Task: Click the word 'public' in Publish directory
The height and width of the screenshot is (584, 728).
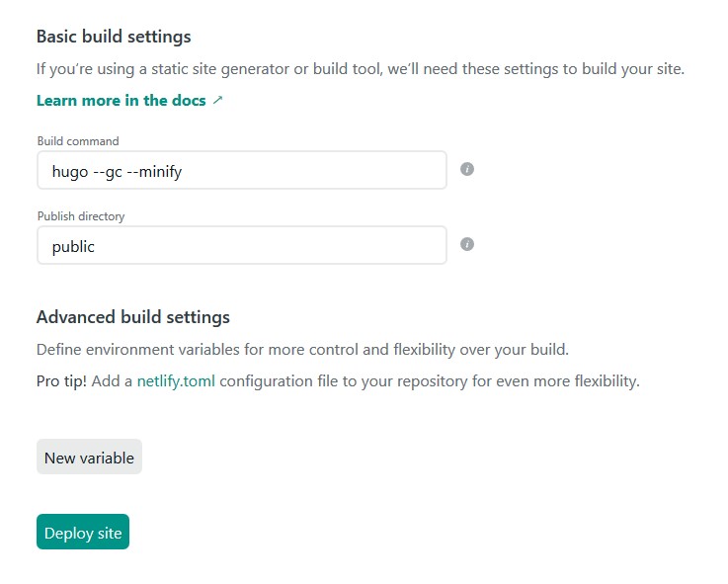Action: pos(73,246)
